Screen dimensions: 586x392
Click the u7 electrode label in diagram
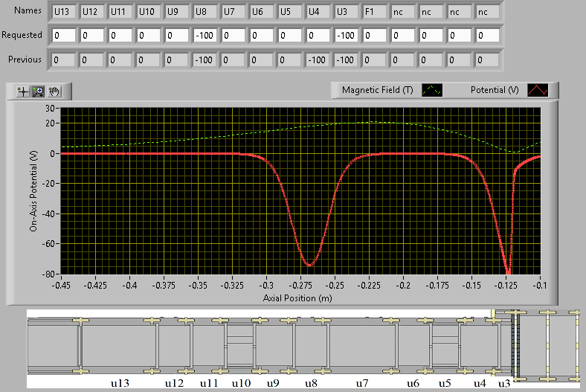[361, 383]
